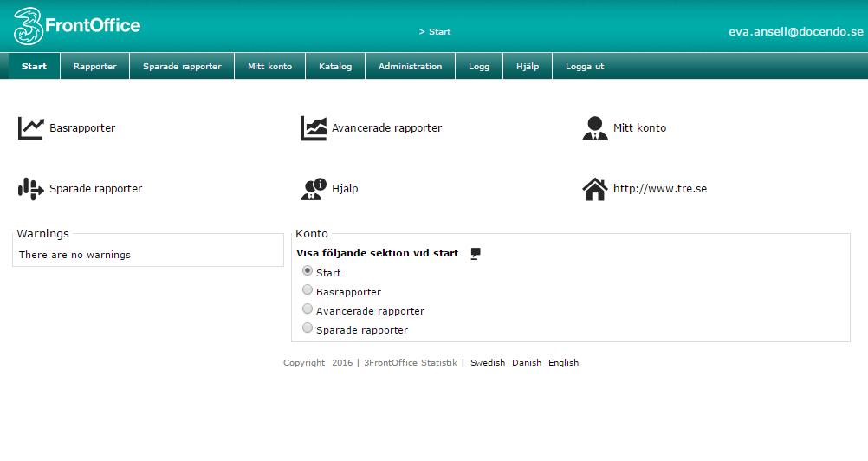Visit the http://www.tre.se link

pos(660,189)
